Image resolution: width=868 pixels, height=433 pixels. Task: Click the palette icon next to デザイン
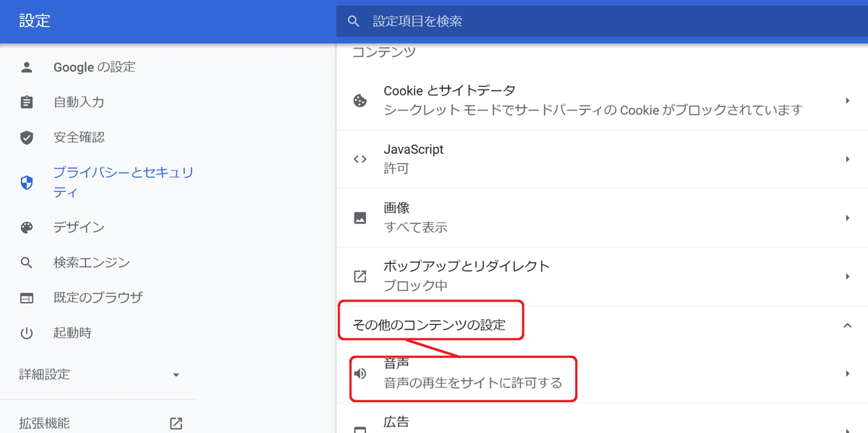27,227
